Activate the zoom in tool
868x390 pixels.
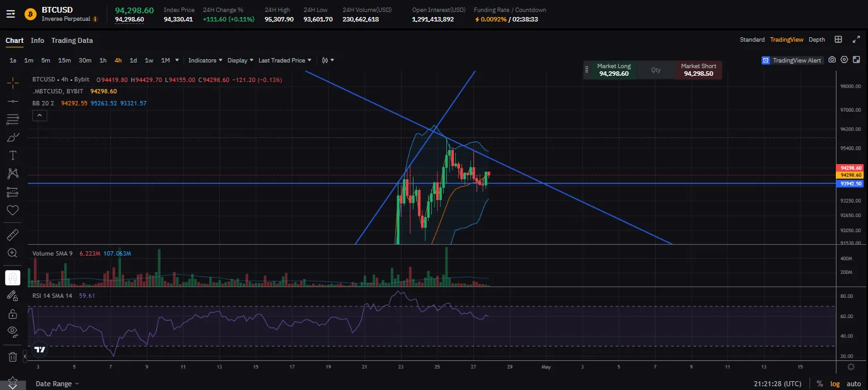(13, 253)
